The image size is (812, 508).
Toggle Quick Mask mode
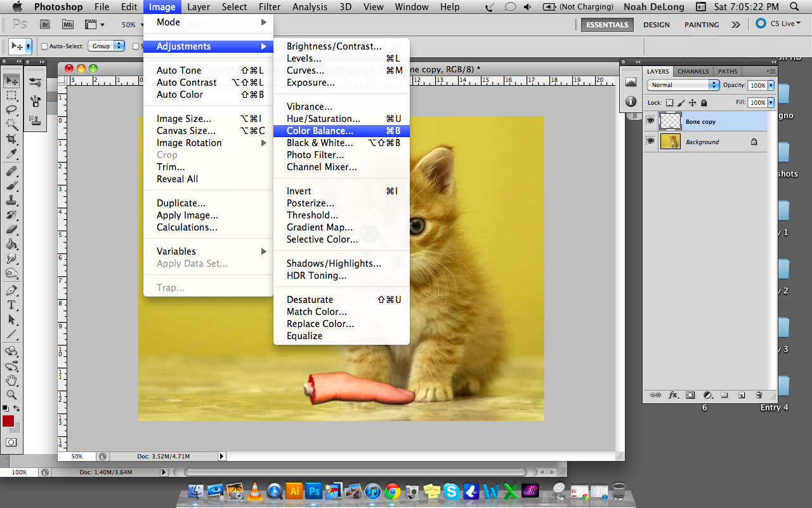tap(11, 443)
